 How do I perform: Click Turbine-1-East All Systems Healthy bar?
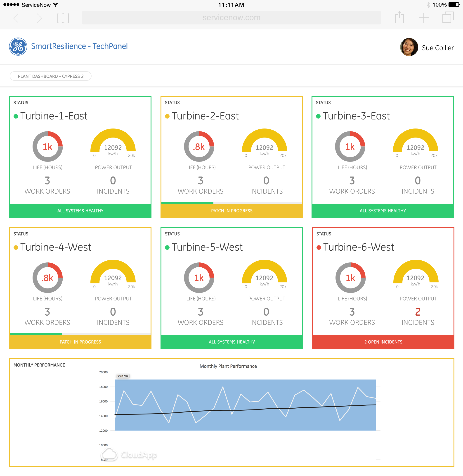coord(80,211)
